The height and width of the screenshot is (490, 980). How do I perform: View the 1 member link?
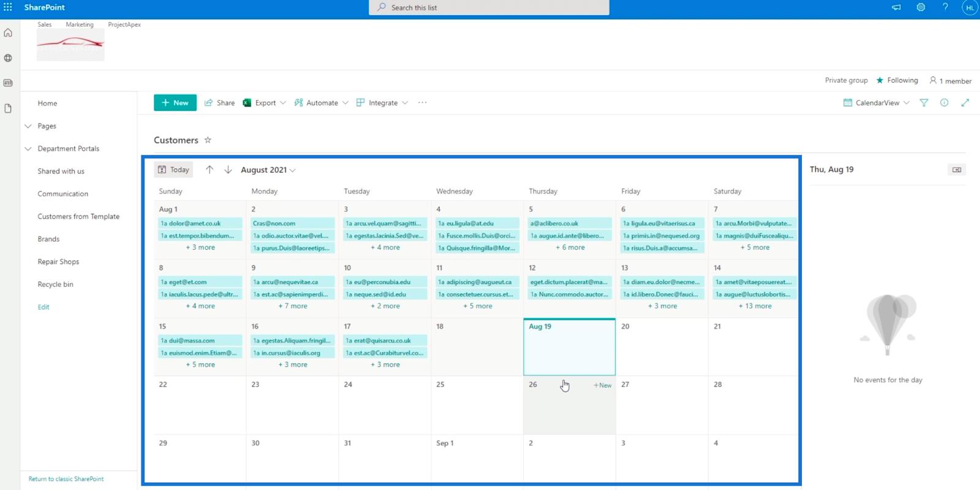950,81
